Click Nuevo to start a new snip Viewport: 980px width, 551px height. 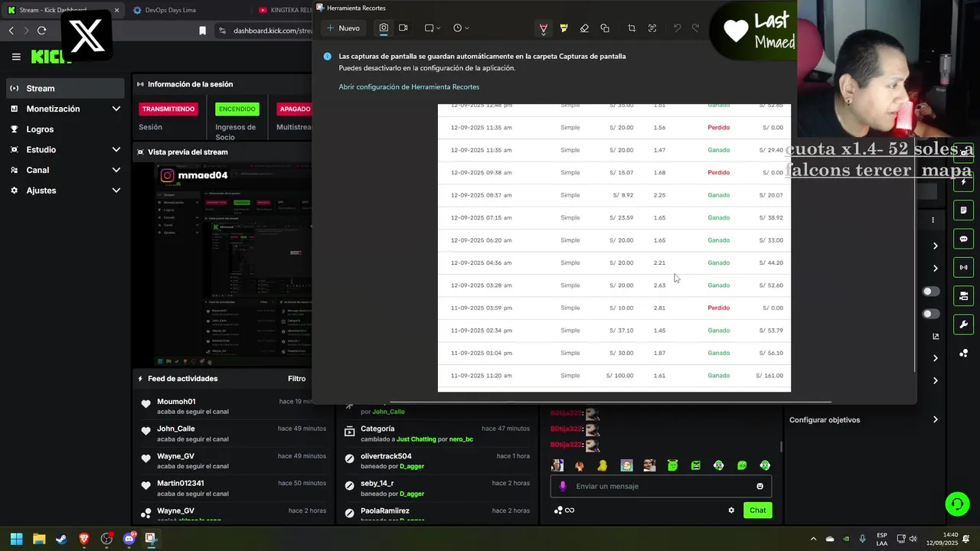[x=342, y=28]
